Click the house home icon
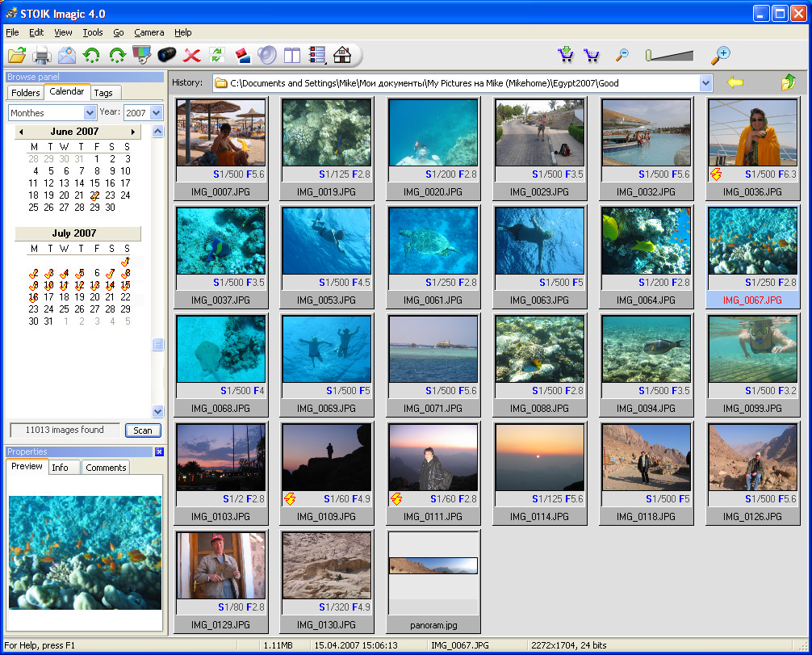This screenshot has height=655, width=812. pos(342,54)
